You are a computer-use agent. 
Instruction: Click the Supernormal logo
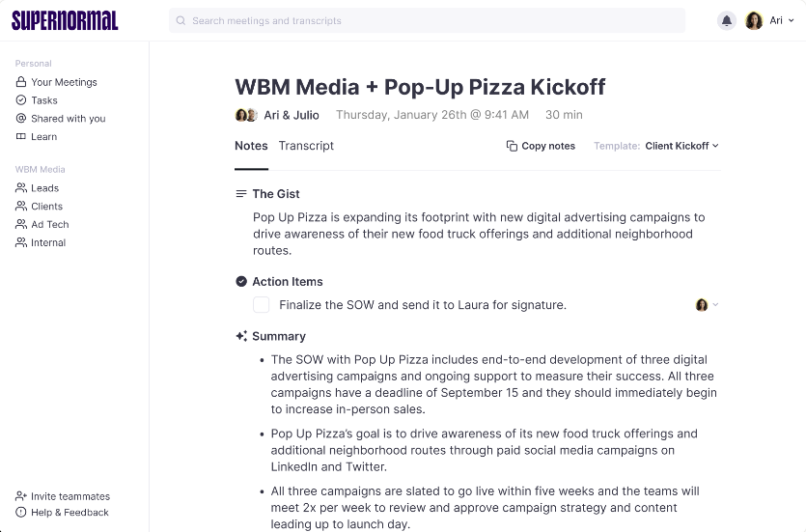65,20
